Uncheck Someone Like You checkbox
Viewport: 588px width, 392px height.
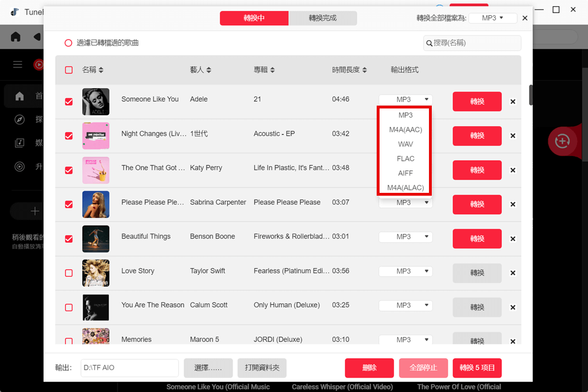pyautogui.click(x=69, y=102)
